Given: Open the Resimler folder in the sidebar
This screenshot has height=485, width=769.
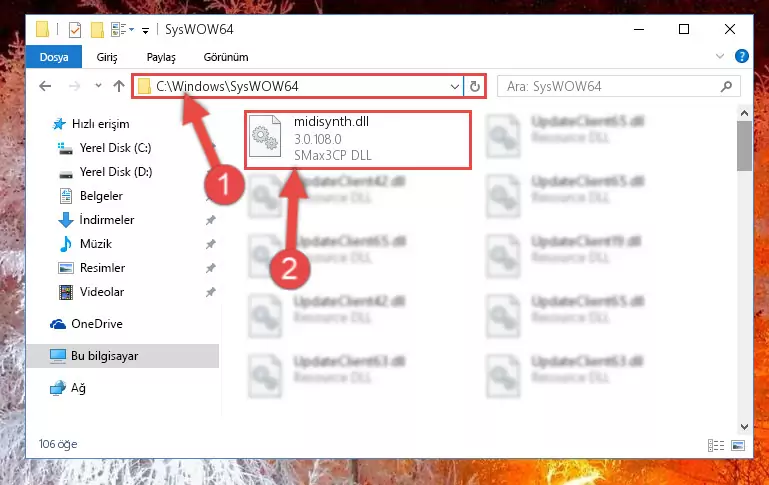Looking at the screenshot, I should [x=102, y=268].
